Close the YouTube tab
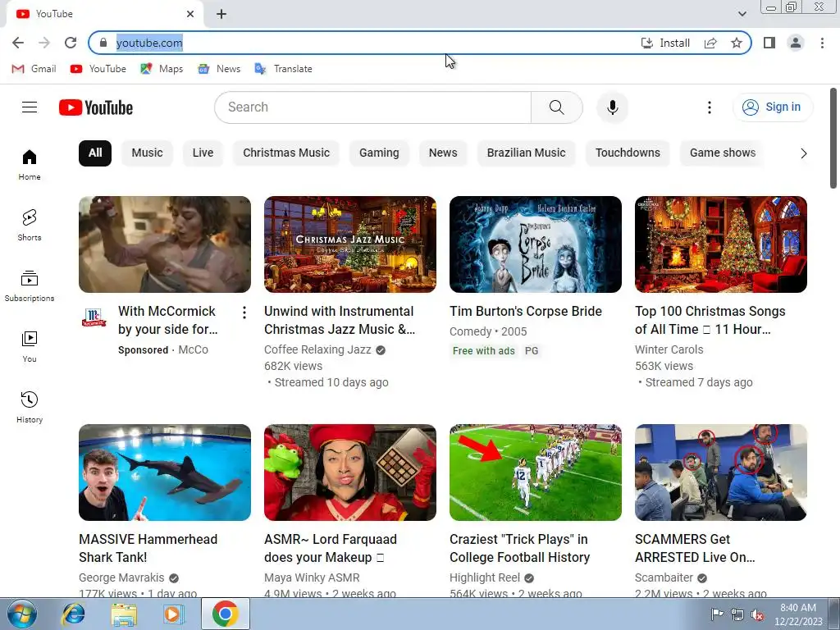This screenshot has height=630, width=840. click(x=190, y=14)
